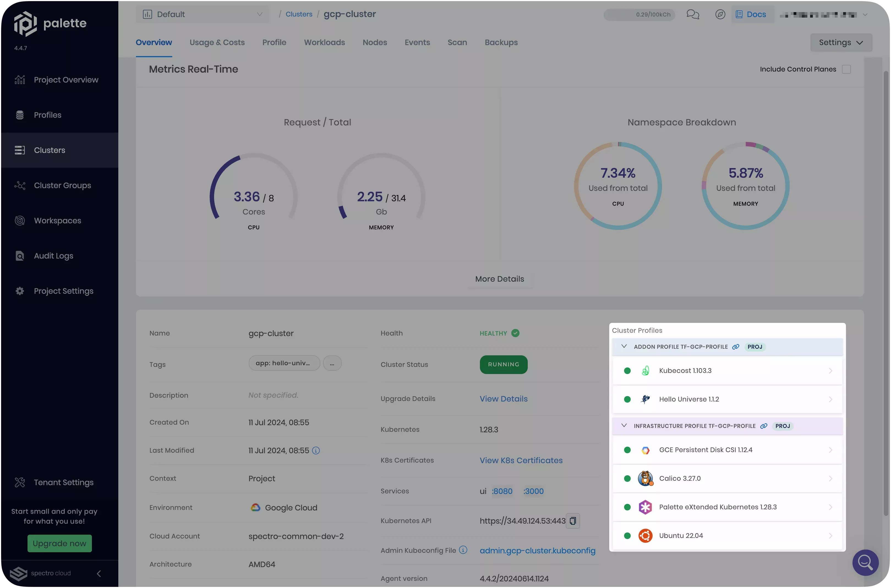Open addon profile link icon
Screen dimensions: 891x588
736,347
